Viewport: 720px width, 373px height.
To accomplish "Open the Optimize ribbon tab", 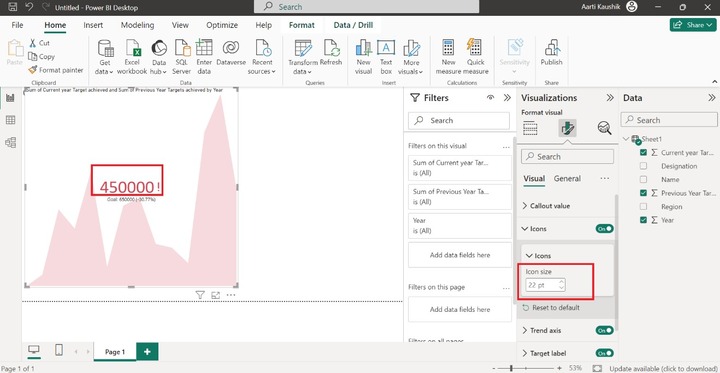I will tap(222, 25).
